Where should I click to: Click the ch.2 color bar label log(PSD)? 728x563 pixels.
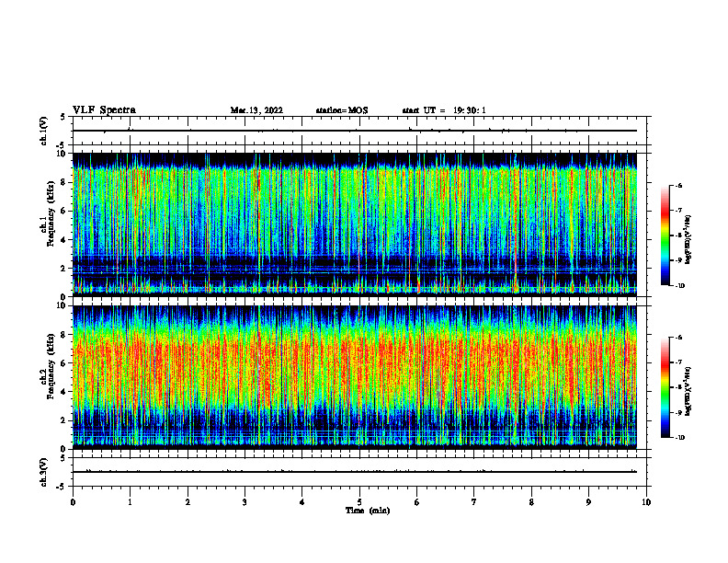pyautogui.click(x=688, y=391)
